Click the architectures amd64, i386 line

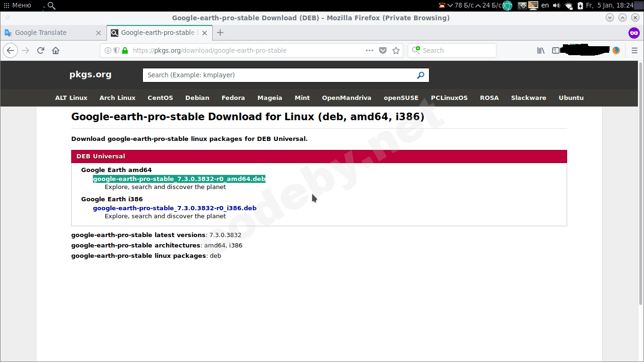157,246
